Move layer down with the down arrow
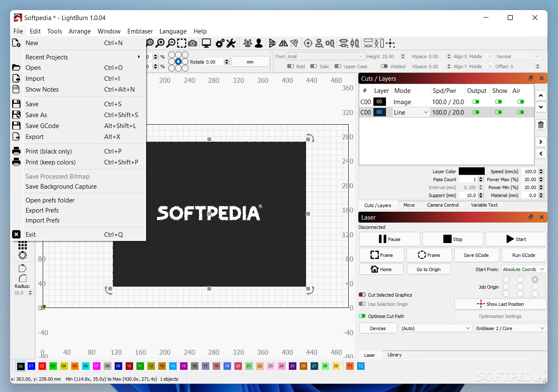Image resolution: width=558 pixels, height=392 pixels. (x=541, y=107)
